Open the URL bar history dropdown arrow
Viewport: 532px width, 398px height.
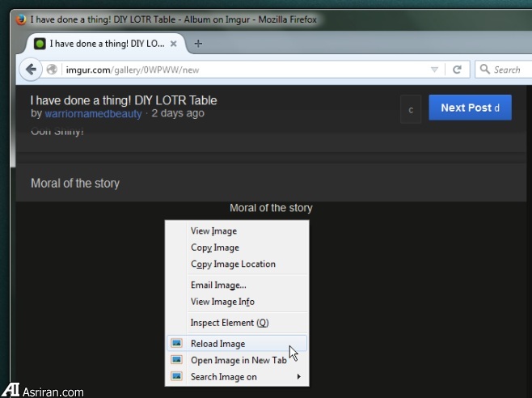434,70
